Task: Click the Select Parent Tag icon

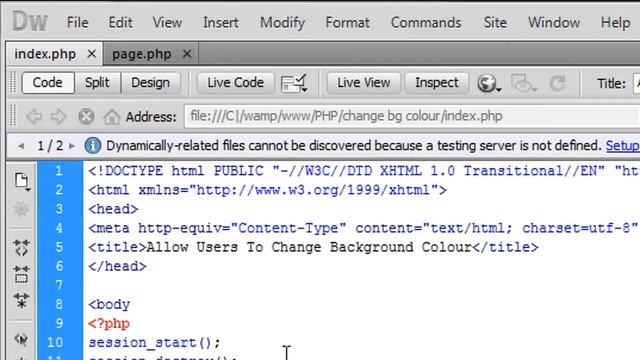Action: pyautogui.click(x=21, y=339)
